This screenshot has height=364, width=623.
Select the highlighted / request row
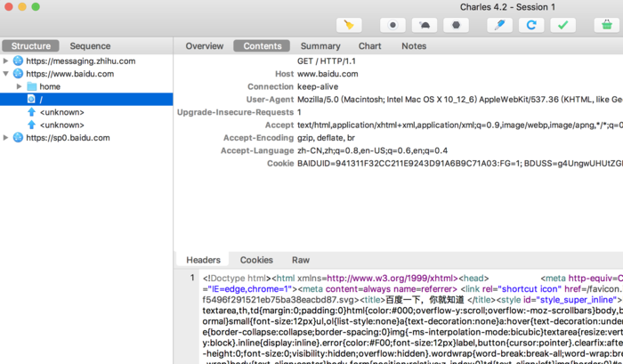coord(86,99)
